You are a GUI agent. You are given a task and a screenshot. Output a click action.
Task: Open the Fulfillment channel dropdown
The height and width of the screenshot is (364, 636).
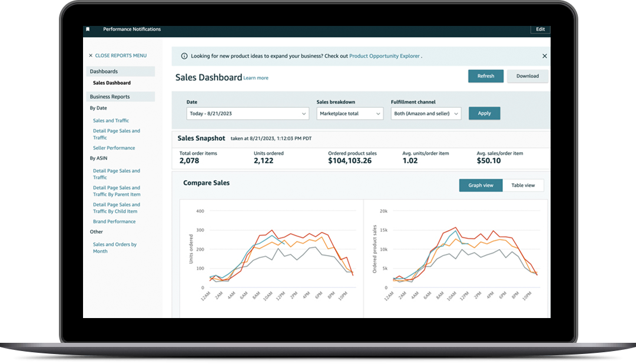click(x=426, y=114)
